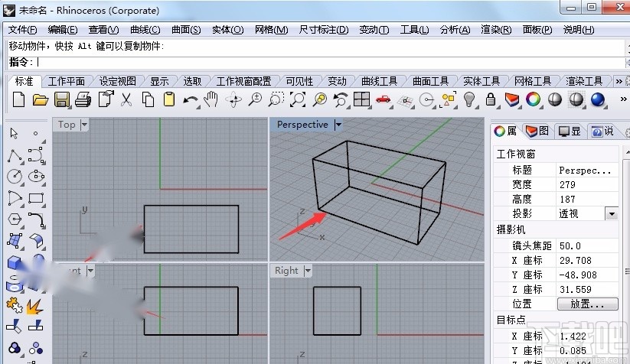
Task: Click Zoom Window icon with dotted rectangle
Action: click(276, 99)
